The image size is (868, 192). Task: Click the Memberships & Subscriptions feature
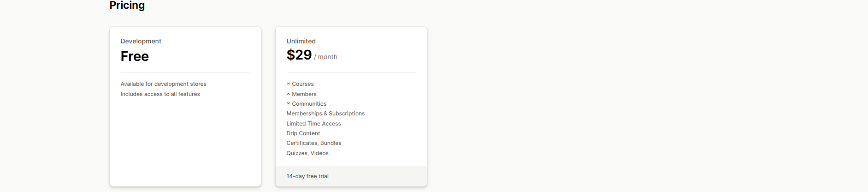(325, 114)
